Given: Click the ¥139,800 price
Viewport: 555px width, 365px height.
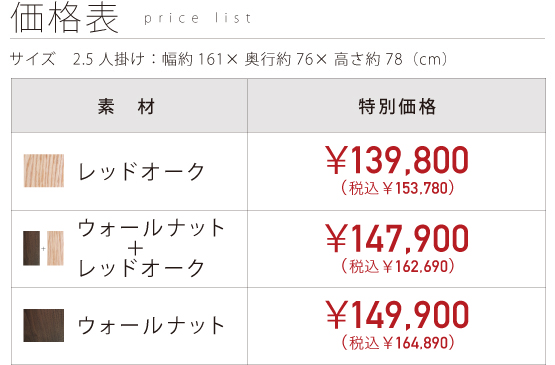Looking at the screenshot, I should [x=397, y=160].
